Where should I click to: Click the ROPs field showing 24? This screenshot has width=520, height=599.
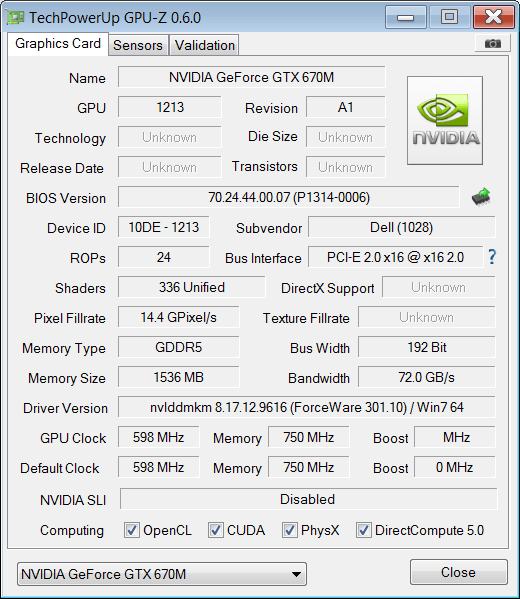[164, 257]
